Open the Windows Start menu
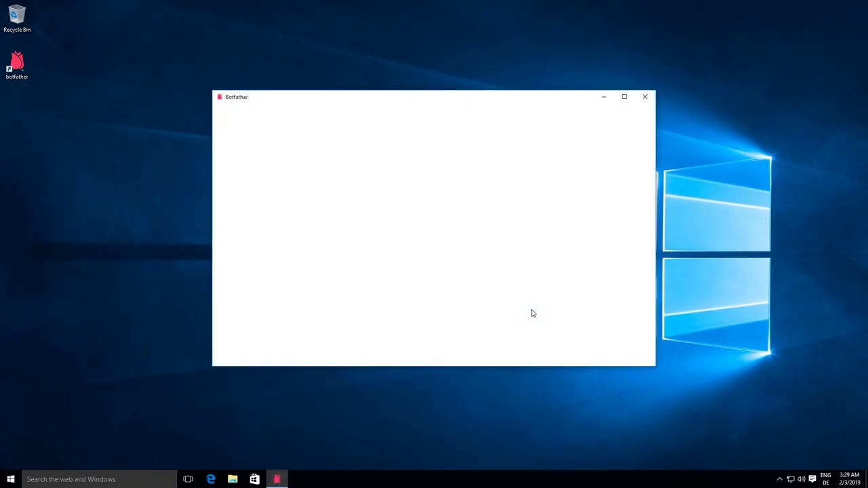Screen dimensions: 868x488 click(x=11, y=479)
